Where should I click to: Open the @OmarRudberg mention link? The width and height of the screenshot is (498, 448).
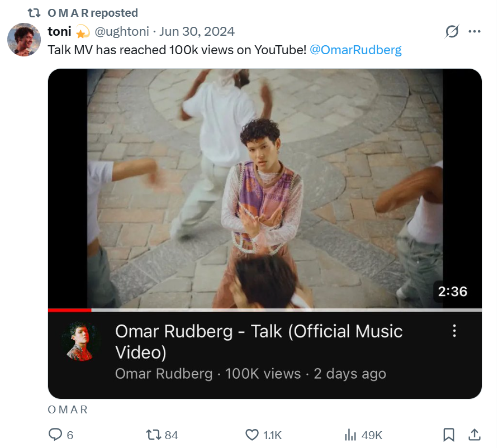(x=355, y=50)
